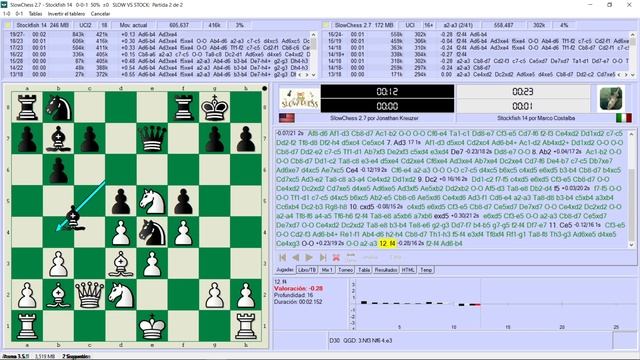Switch to the HTML tab
Image resolution: width=640 pixels, height=360 pixels.
(408, 270)
